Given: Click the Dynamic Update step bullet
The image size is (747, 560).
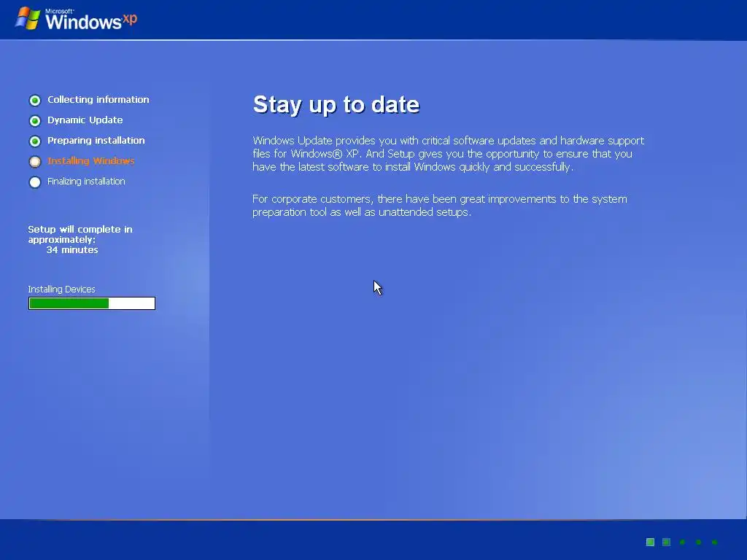Looking at the screenshot, I should click(35, 120).
